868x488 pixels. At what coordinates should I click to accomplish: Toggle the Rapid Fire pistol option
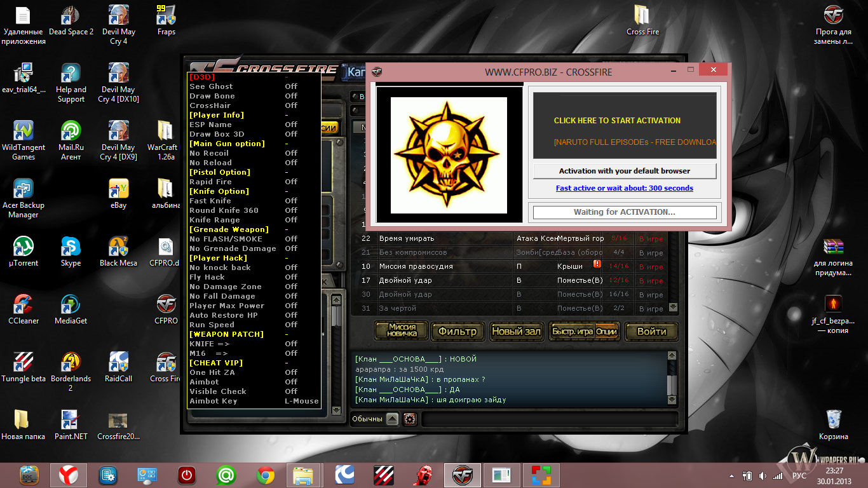[x=254, y=182]
